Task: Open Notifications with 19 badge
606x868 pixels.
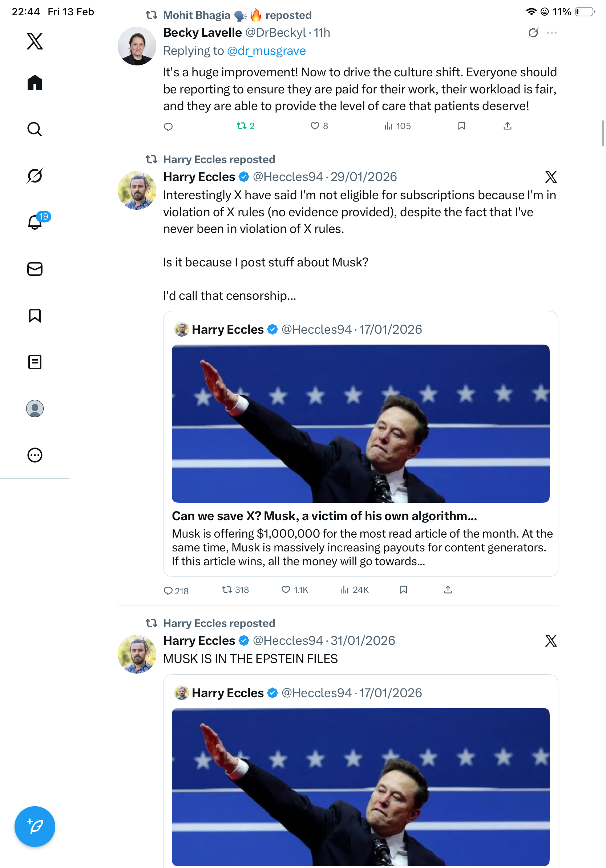Action: point(36,222)
